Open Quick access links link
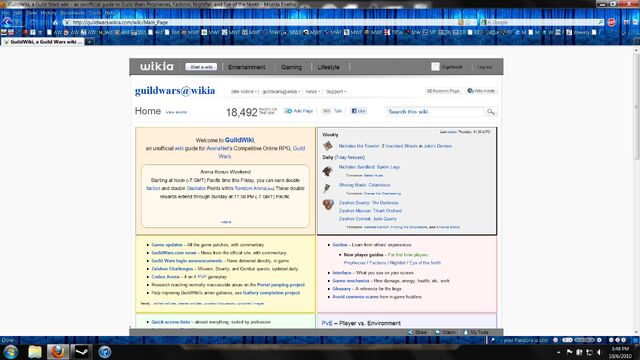The height and width of the screenshot is (360, 640). (171, 322)
